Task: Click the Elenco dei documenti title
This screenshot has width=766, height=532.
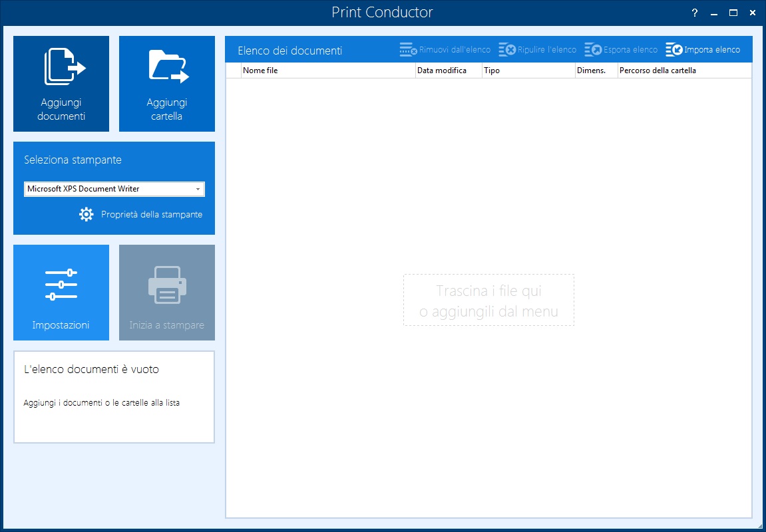Action: pyautogui.click(x=289, y=51)
